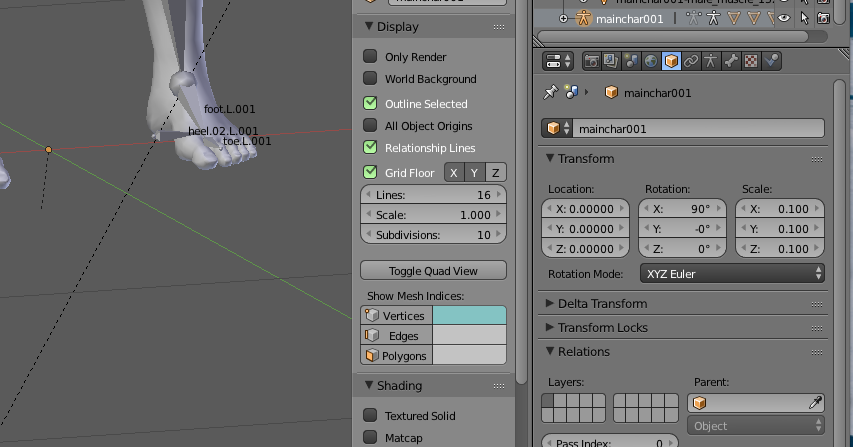Click the white armature data icon in outliner row
This screenshot has width=853, height=447.
(x=713, y=18)
